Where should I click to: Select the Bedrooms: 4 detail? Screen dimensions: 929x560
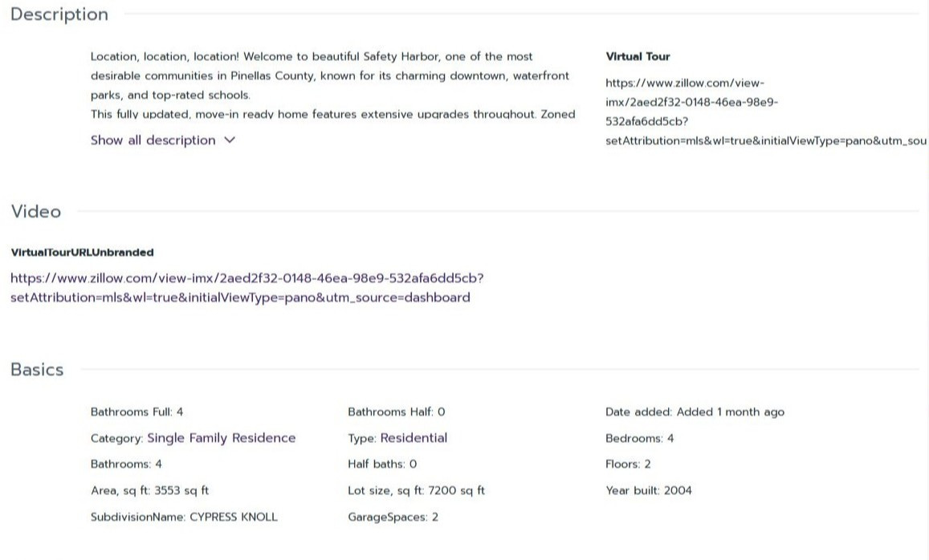tap(639, 439)
